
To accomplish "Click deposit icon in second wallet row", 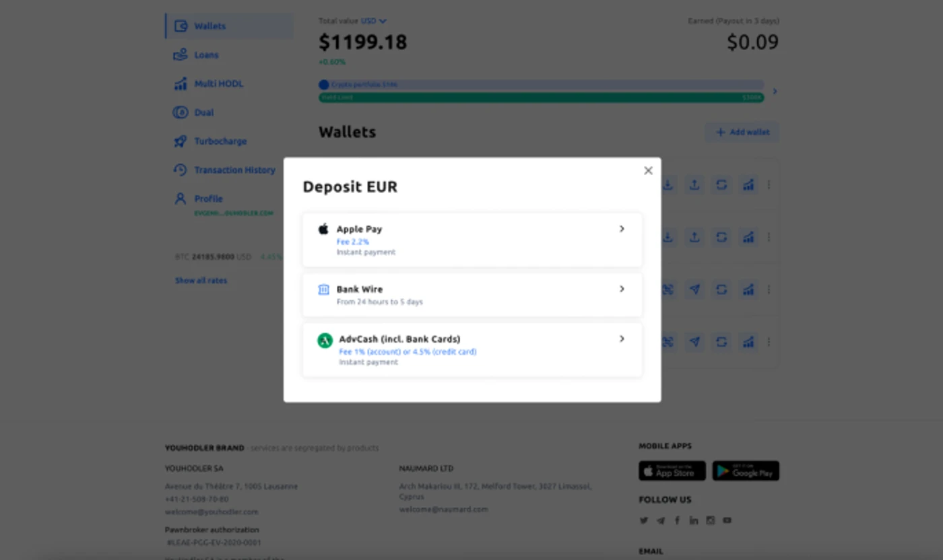I will tap(668, 237).
